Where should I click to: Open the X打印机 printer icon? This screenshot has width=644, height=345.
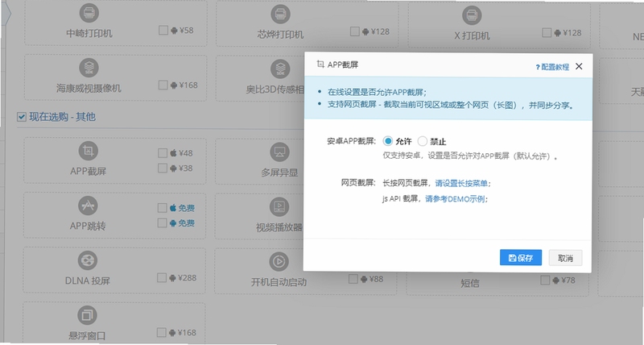[x=472, y=16]
